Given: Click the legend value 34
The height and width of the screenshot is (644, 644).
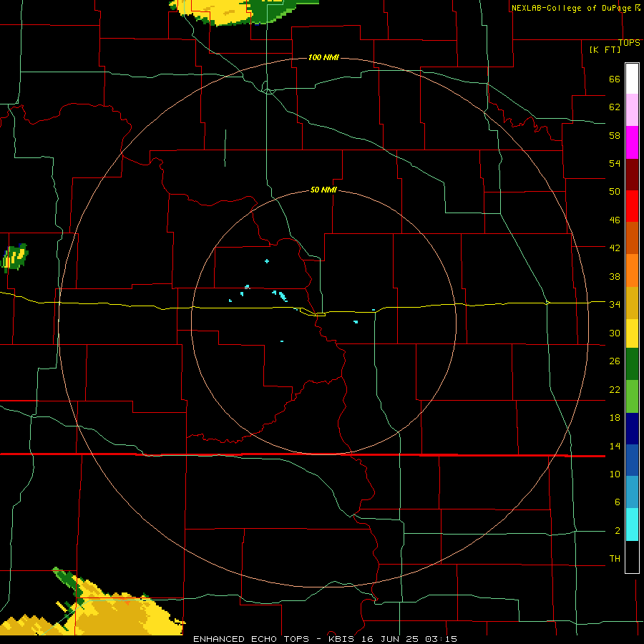Looking at the screenshot, I should 615,304.
